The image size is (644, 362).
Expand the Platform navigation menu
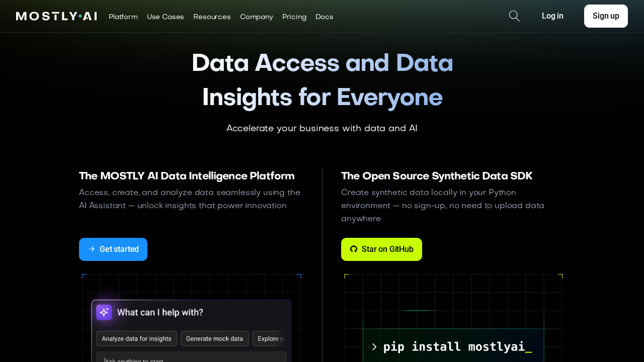click(123, 17)
